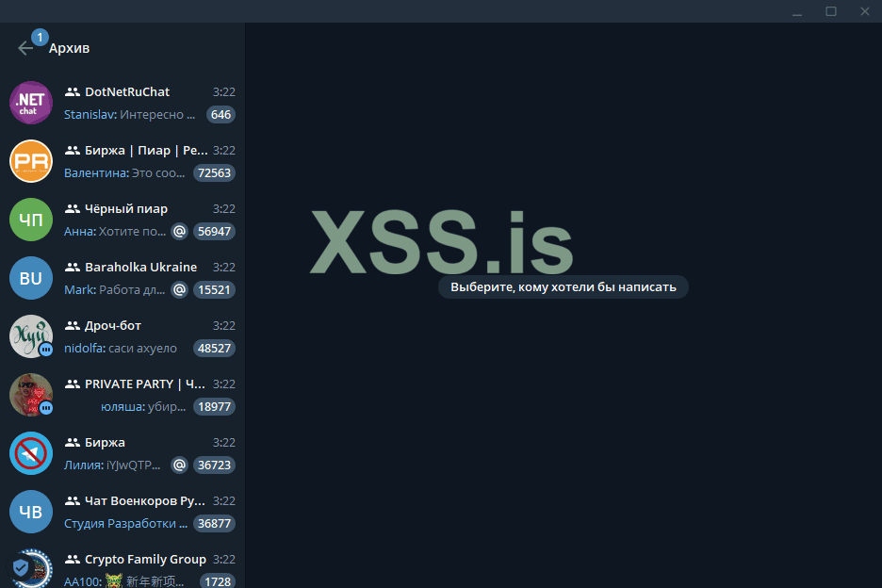
Task: Click юляша message preview
Action: point(143,407)
